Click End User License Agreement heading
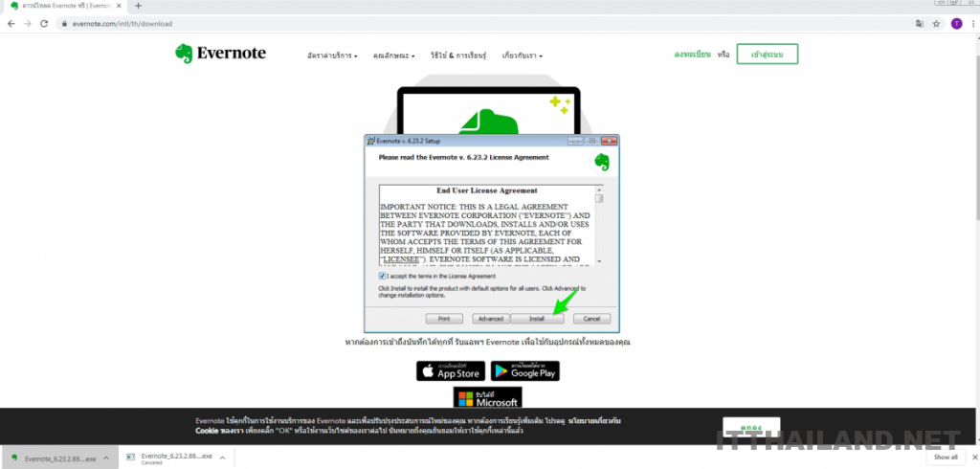This screenshot has width=980, height=469. click(x=487, y=190)
